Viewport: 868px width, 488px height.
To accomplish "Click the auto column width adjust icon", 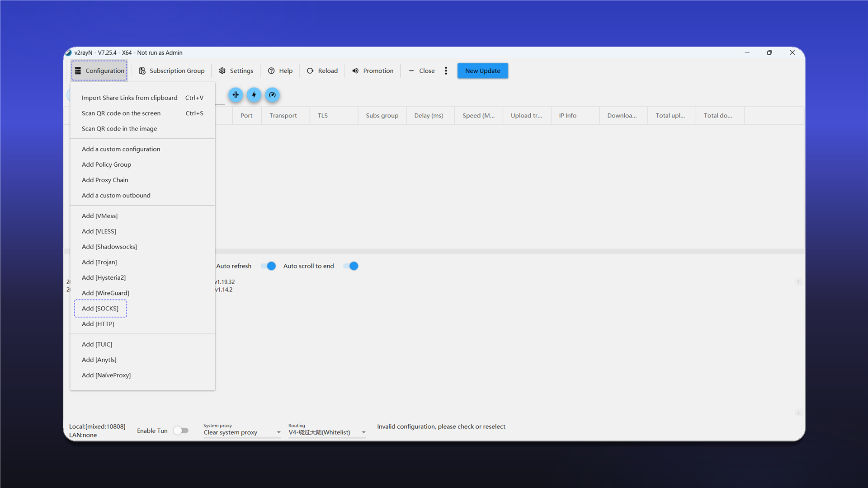I will tap(236, 95).
